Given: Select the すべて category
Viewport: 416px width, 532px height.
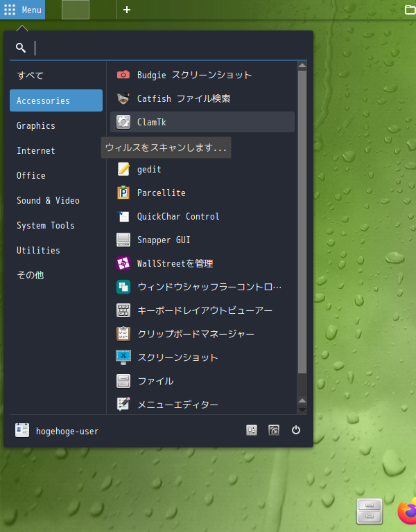Looking at the screenshot, I should pos(56,76).
